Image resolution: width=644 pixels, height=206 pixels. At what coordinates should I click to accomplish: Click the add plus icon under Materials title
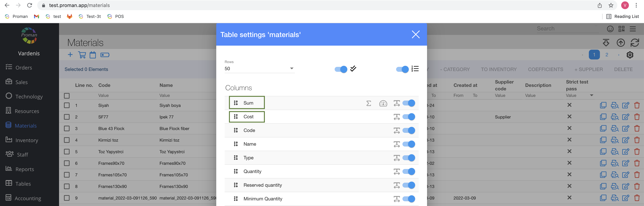click(x=70, y=55)
